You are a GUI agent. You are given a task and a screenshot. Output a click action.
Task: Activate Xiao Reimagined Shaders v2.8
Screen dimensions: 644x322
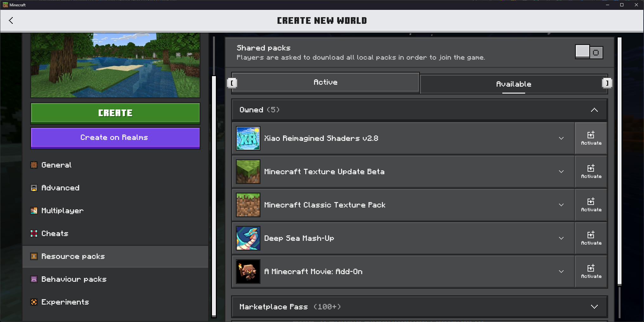[x=591, y=138]
